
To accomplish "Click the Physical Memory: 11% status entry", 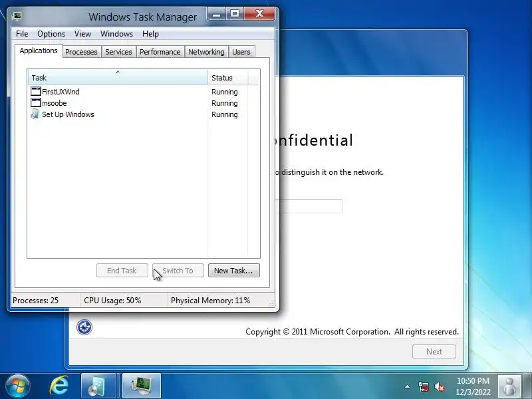I will [x=210, y=301].
